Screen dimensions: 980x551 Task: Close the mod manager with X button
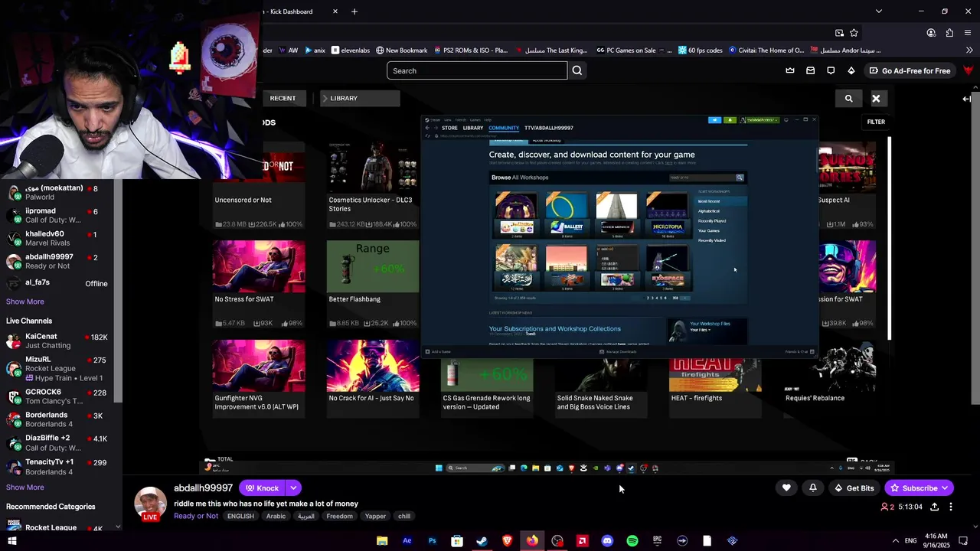click(876, 98)
